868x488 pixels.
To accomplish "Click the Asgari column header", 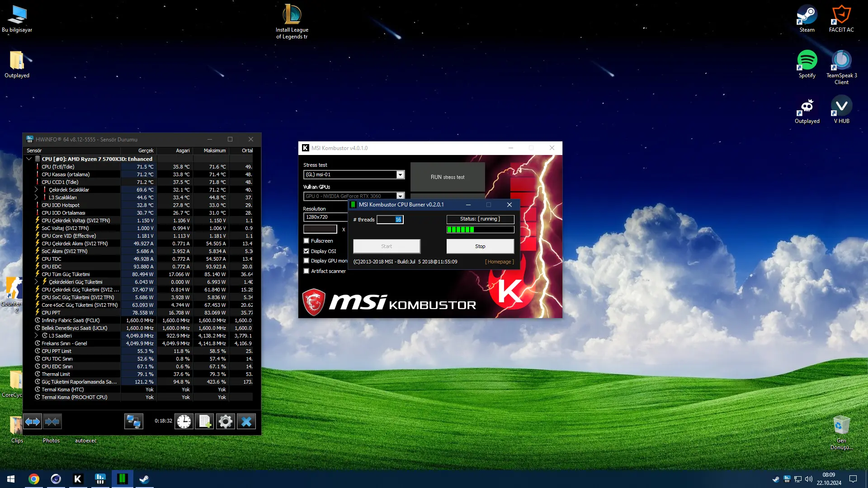I will 175,150.
